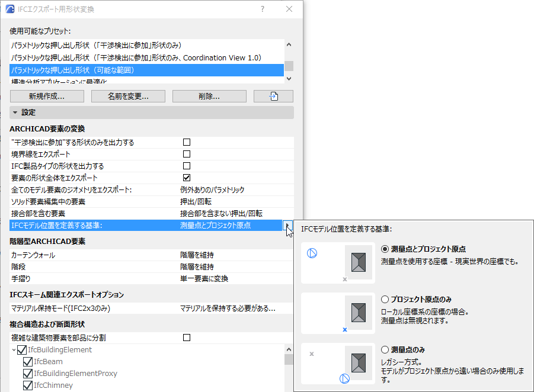Open the 接合部を含む要素 value dropdown
Image resolution: width=534 pixels, height=392 pixels.
tap(222, 214)
